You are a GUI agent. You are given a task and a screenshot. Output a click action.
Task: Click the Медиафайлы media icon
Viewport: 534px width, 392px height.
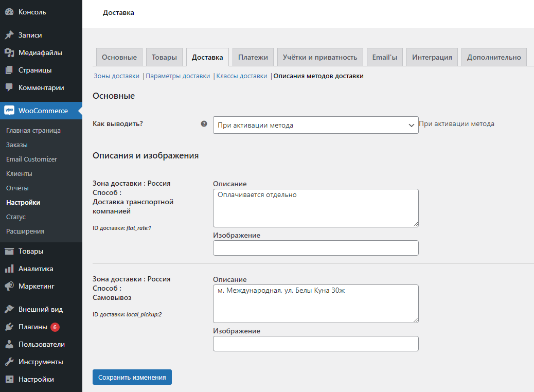[10, 52]
